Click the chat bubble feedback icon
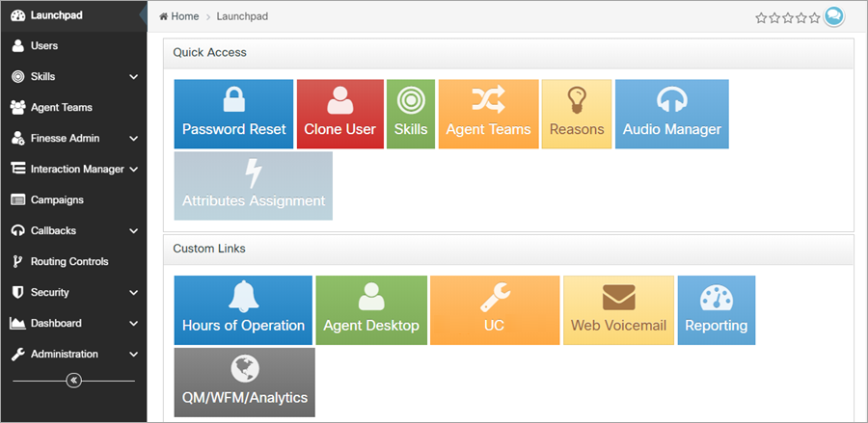This screenshot has width=868, height=423. tap(833, 16)
